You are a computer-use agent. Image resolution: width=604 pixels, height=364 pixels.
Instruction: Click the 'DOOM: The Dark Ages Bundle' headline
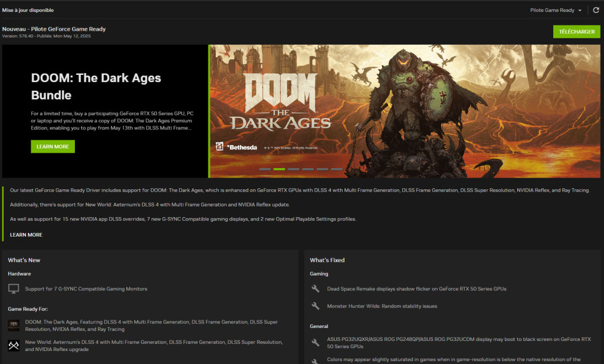[96, 86]
